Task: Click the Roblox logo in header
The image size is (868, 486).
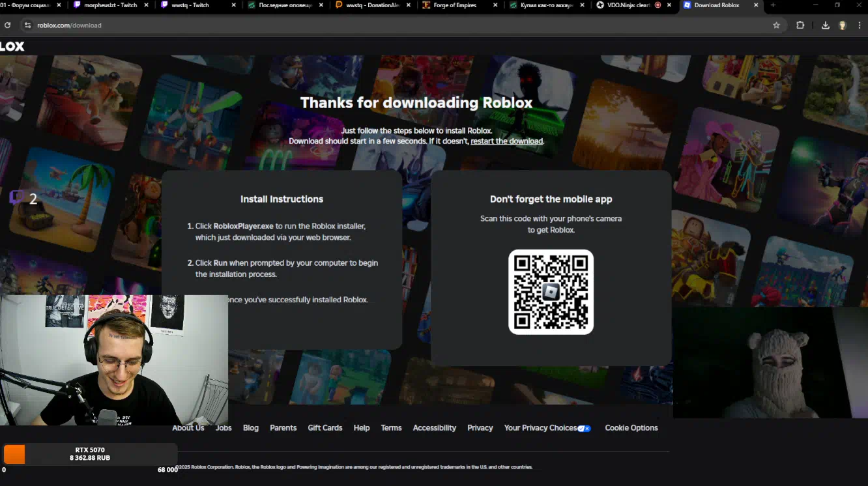Action: click(x=12, y=46)
